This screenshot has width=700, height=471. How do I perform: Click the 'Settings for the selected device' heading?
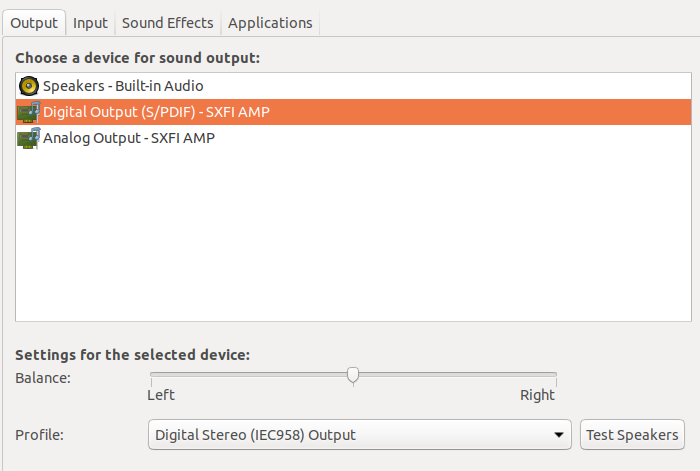tap(132, 355)
